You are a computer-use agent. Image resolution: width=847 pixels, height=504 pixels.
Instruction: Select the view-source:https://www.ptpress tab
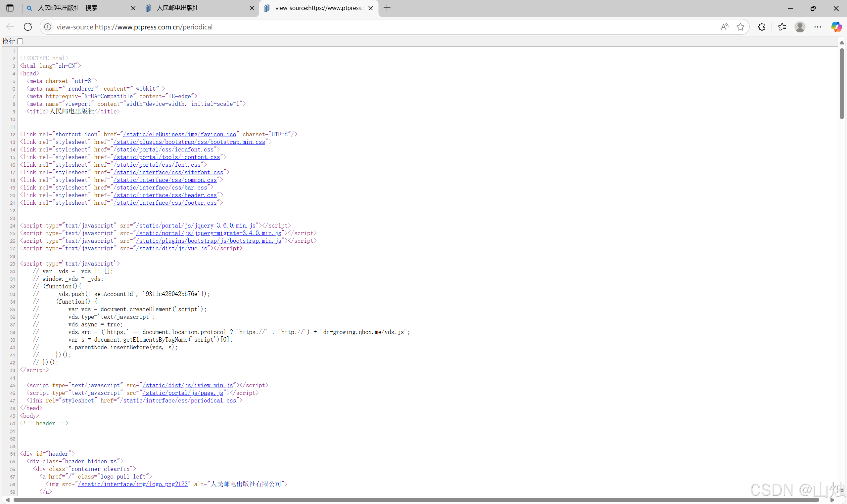(x=318, y=8)
